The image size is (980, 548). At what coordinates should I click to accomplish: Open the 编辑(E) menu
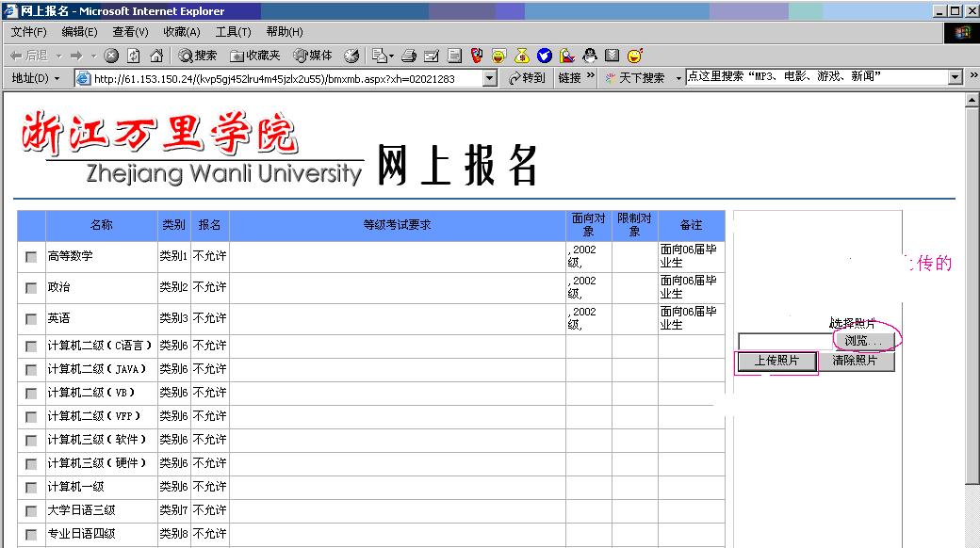coord(79,32)
